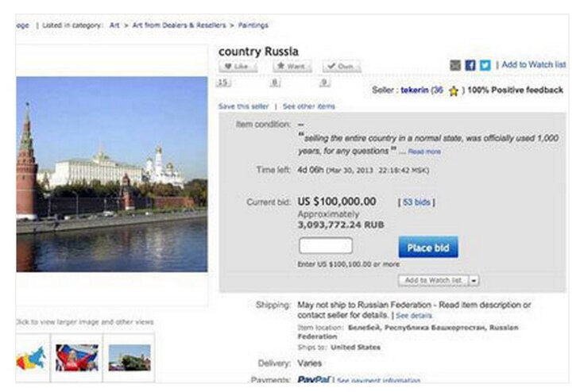The width and height of the screenshot is (580, 392).
Task: Select the Russia map thumbnail
Action: pyautogui.click(x=32, y=357)
